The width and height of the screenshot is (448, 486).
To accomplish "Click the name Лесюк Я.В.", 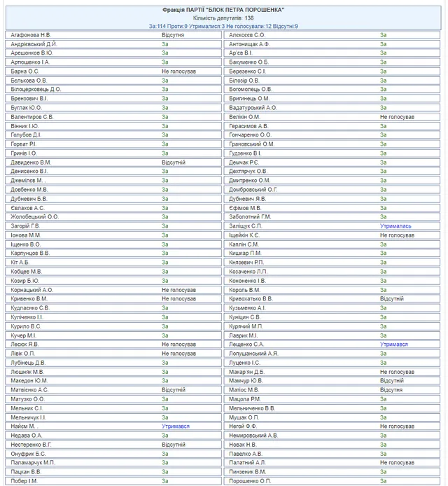I will click(24, 345).
